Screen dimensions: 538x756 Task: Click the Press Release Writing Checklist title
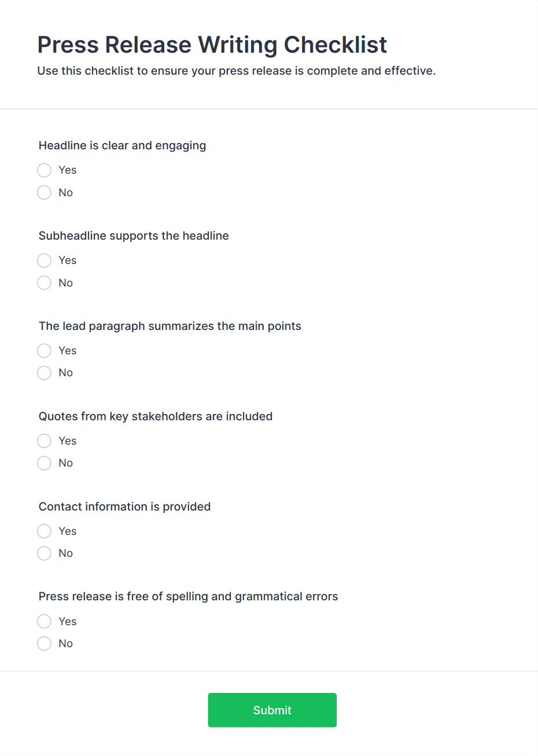[212, 45]
